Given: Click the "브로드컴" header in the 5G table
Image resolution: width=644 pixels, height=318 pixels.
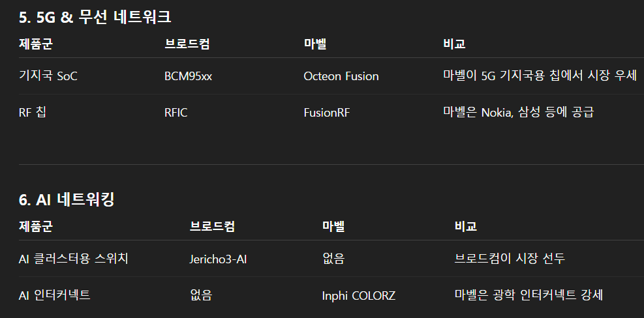Looking at the screenshot, I should coord(187,44).
